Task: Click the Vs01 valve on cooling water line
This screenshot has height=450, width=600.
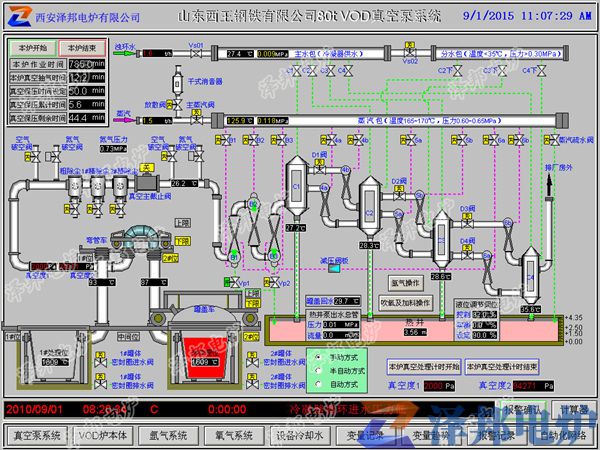Action: point(196,56)
